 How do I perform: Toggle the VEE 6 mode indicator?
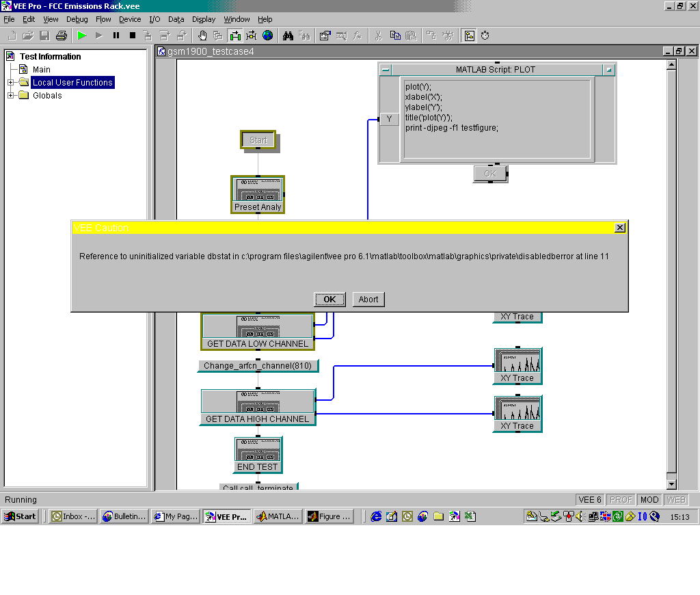click(590, 500)
